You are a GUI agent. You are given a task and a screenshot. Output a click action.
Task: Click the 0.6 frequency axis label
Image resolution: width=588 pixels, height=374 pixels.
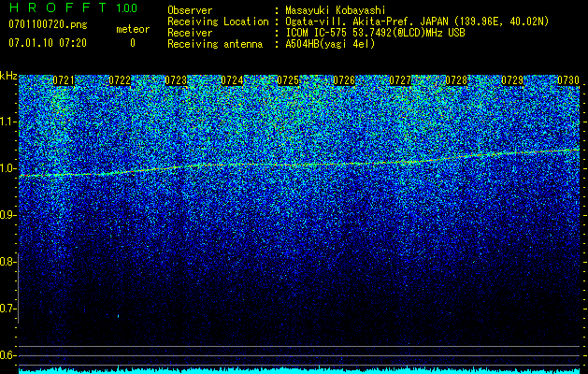coord(7,355)
